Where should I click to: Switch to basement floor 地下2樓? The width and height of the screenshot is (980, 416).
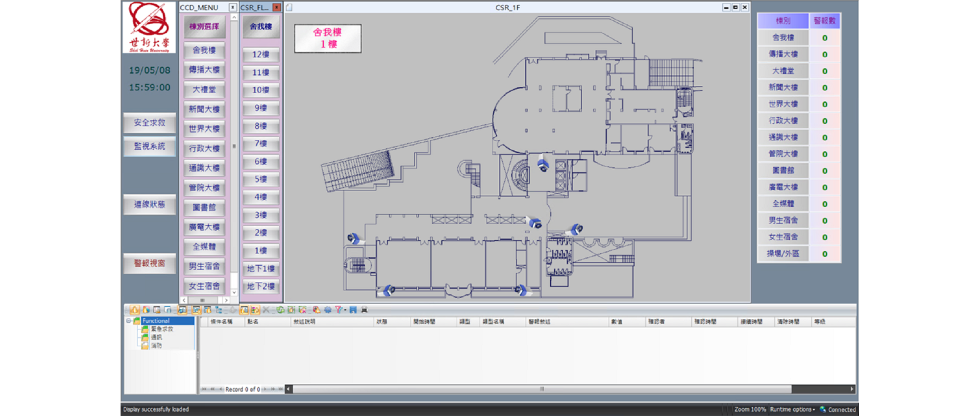coord(261,287)
